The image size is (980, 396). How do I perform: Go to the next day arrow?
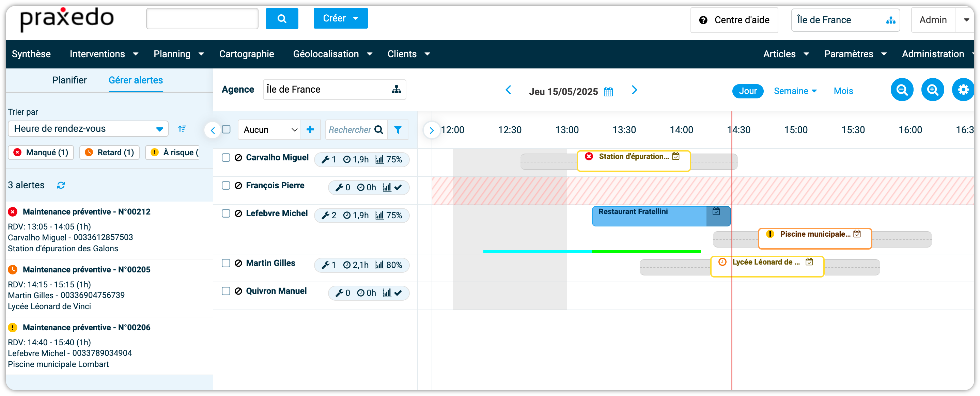634,90
